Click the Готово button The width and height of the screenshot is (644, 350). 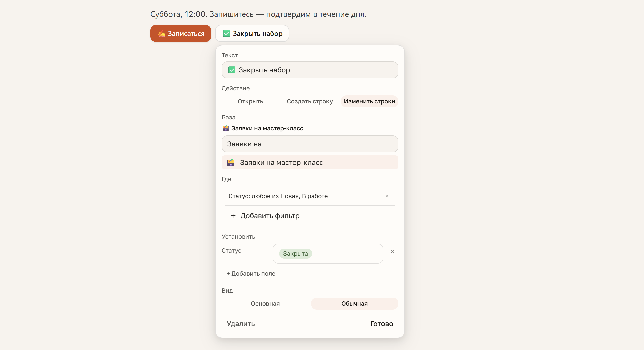point(381,324)
